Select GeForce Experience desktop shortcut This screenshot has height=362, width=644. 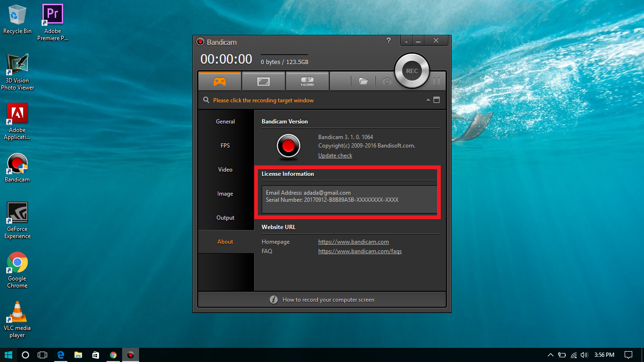pos(17,220)
